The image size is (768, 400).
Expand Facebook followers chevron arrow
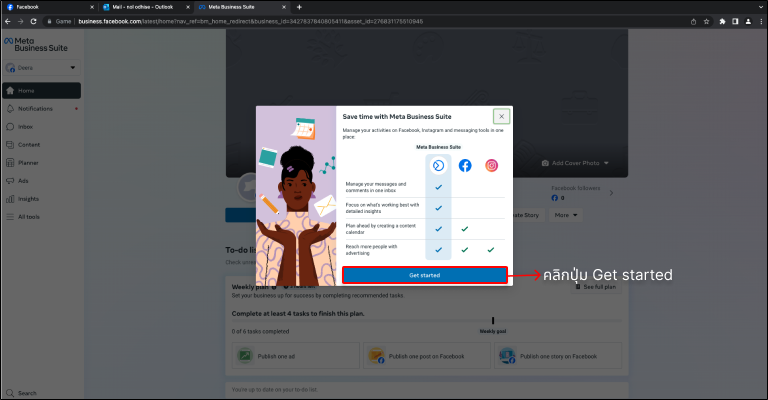[x=611, y=193]
